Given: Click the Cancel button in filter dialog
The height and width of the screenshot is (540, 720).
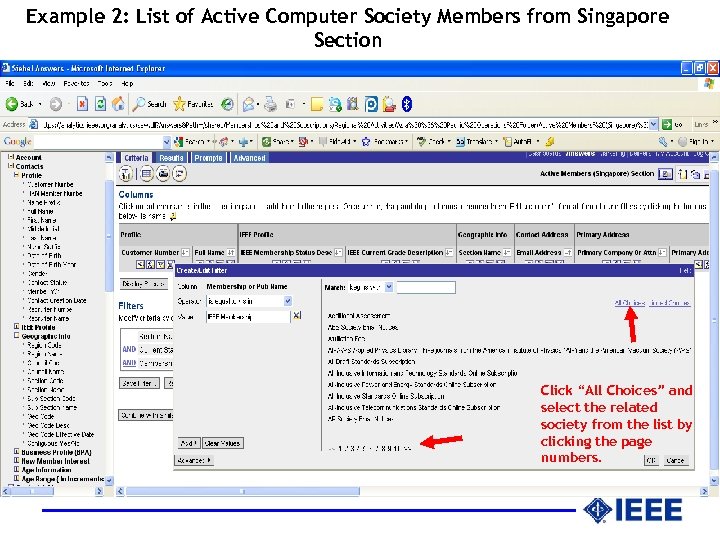Looking at the screenshot, I should (675, 460).
